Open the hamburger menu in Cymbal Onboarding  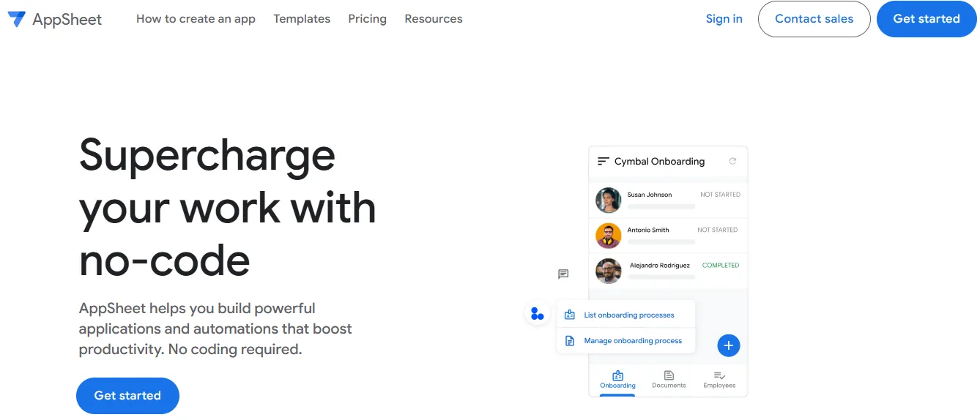click(x=604, y=161)
